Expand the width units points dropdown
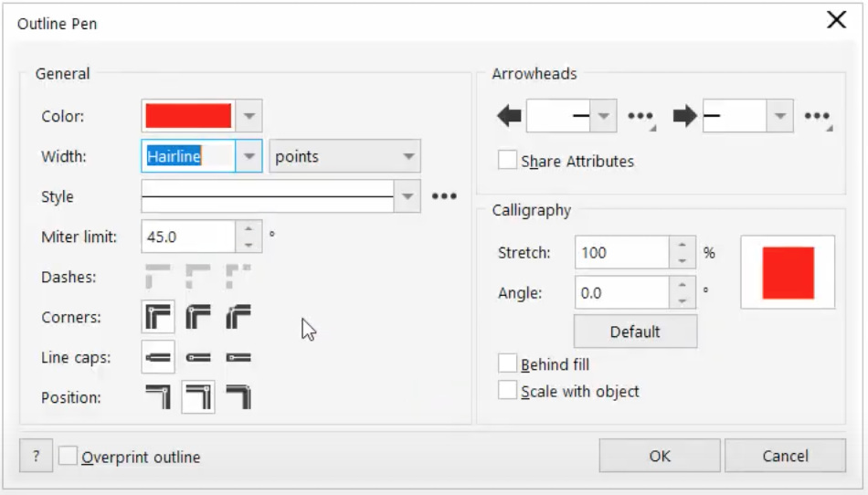The height and width of the screenshot is (495, 868). point(346,156)
